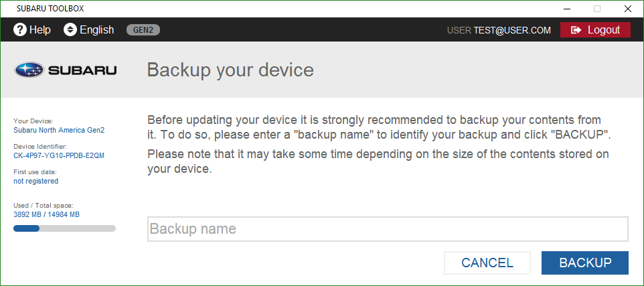Screen dimensions: 644x286
Task: Click the Logout arrow icon
Action: tap(576, 30)
